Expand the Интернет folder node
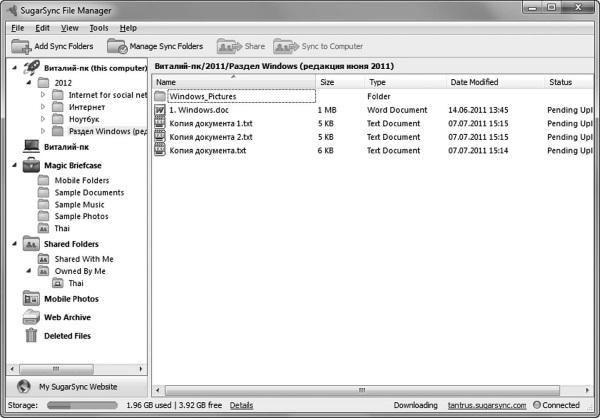 point(43,107)
